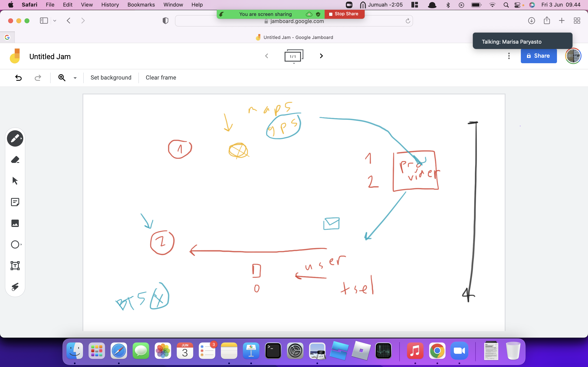Screen dimensions: 588x367
Task: Click the Share button
Action: [539, 56]
